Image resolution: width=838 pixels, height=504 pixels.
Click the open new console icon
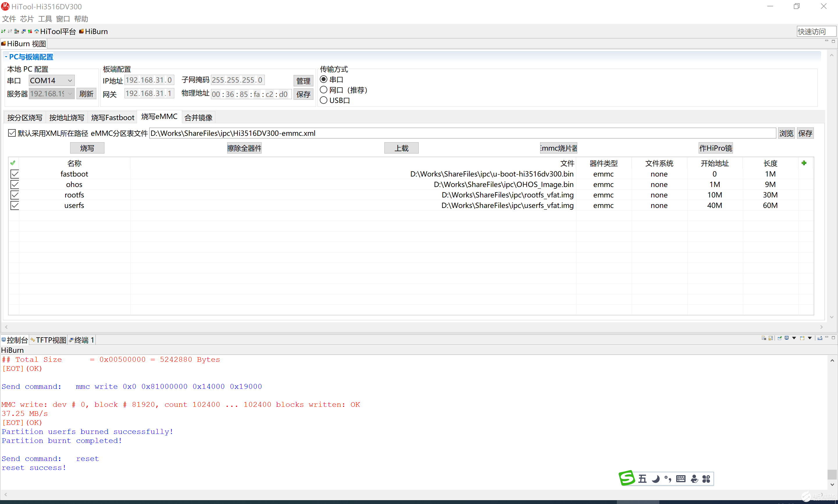(x=802, y=338)
